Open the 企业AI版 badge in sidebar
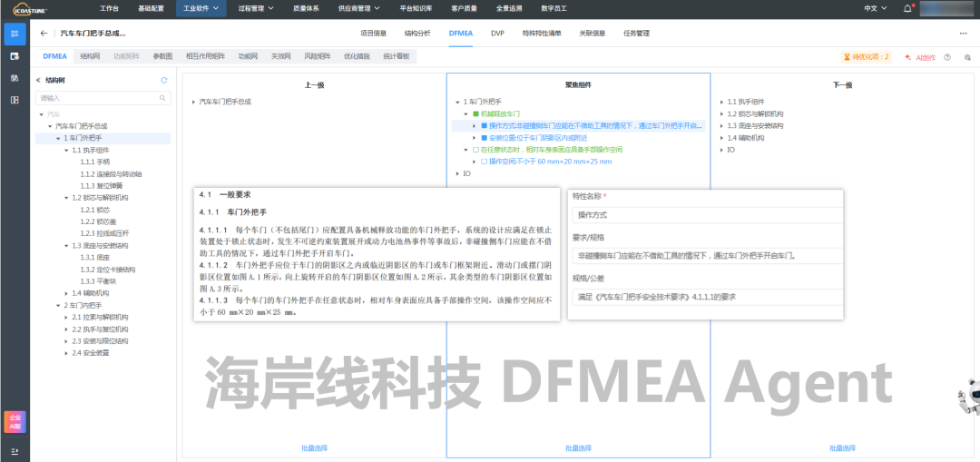 (15, 422)
